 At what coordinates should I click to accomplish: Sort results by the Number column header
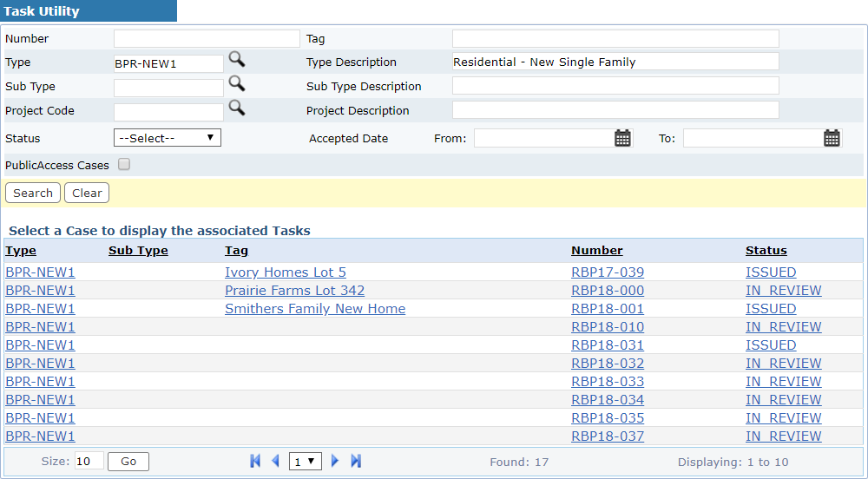596,251
